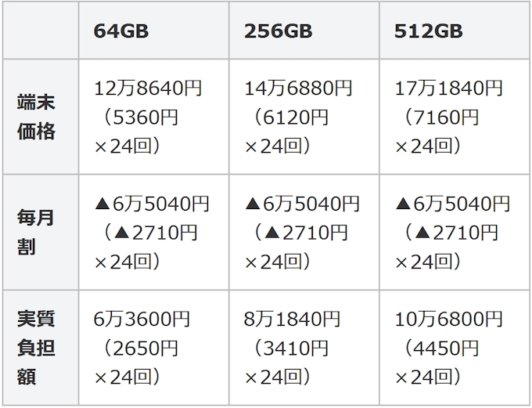Image resolution: width=532 pixels, height=408 pixels.
Task: Select the 256GB ▲6万5040円 discount
Action: (302, 204)
